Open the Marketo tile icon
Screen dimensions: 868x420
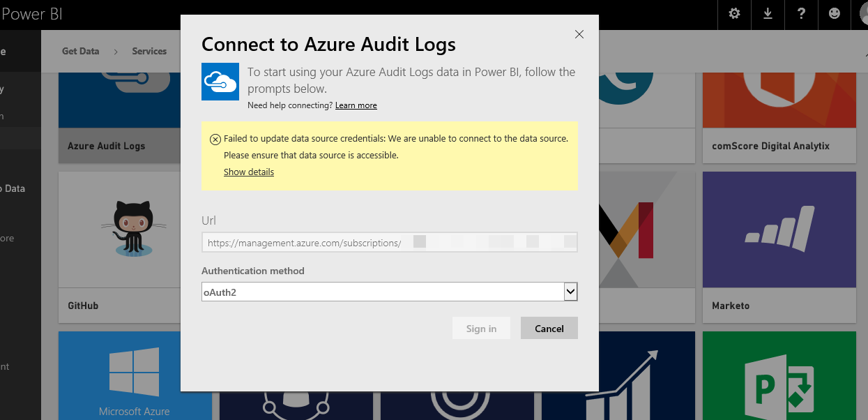[x=779, y=230]
